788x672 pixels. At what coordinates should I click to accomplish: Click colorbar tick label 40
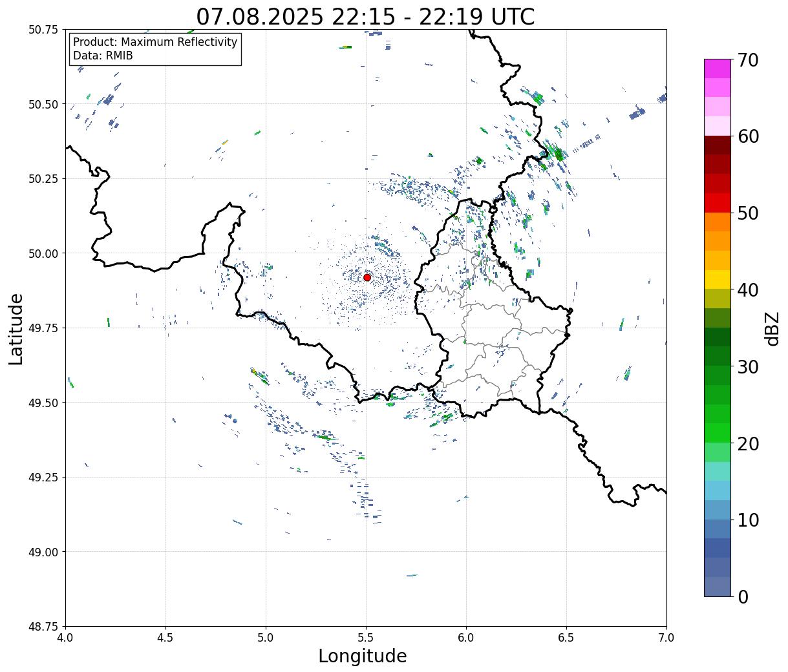click(749, 290)
